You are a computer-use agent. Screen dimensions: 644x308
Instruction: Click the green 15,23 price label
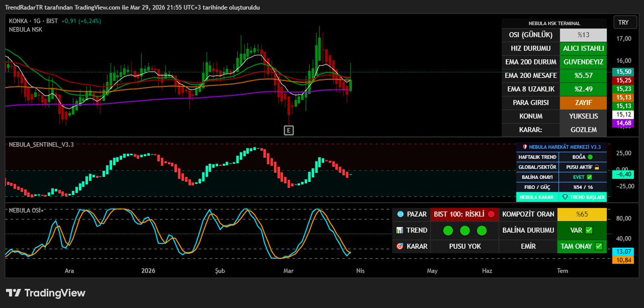(624, 89)
